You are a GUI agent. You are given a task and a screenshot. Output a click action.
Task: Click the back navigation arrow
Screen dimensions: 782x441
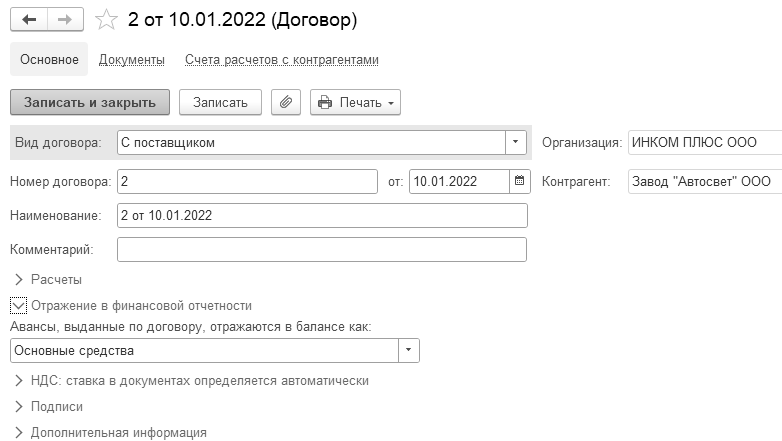click(x=29, y=20)
